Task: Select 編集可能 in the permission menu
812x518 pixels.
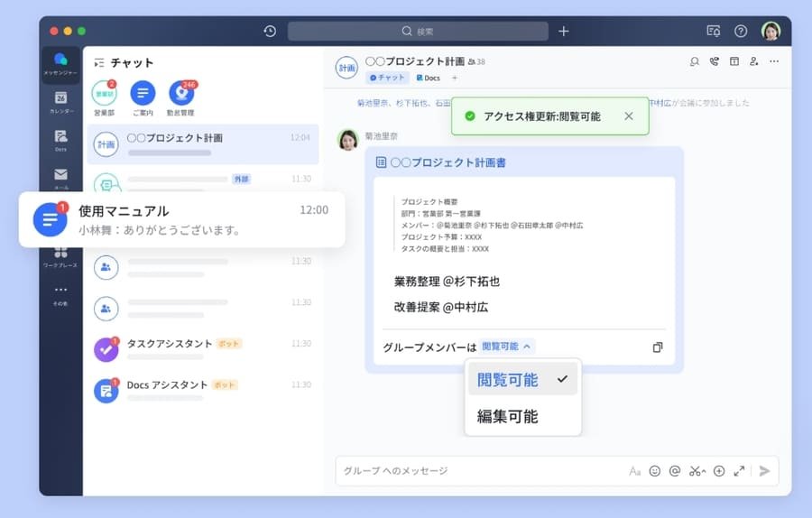Action: point(522,416)
